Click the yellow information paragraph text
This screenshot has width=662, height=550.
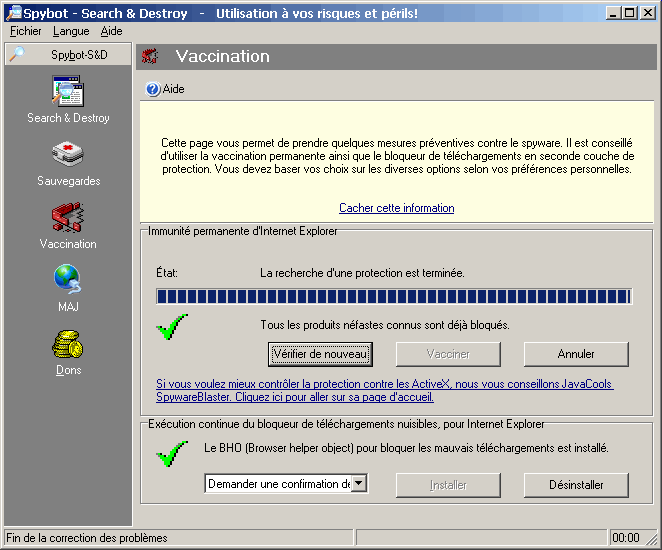[397, 156]
